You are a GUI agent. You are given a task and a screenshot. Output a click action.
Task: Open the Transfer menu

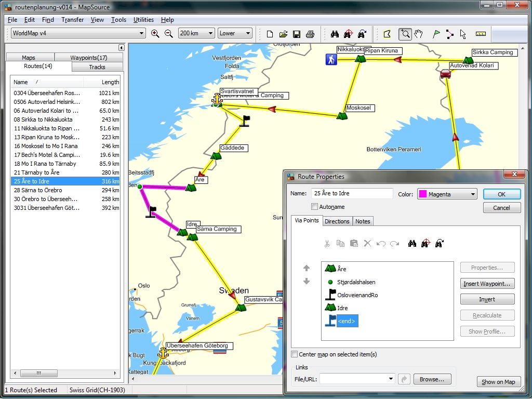[72, 20]
